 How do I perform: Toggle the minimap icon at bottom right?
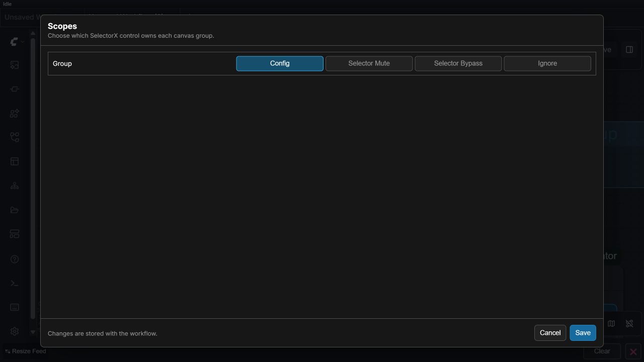611,324
